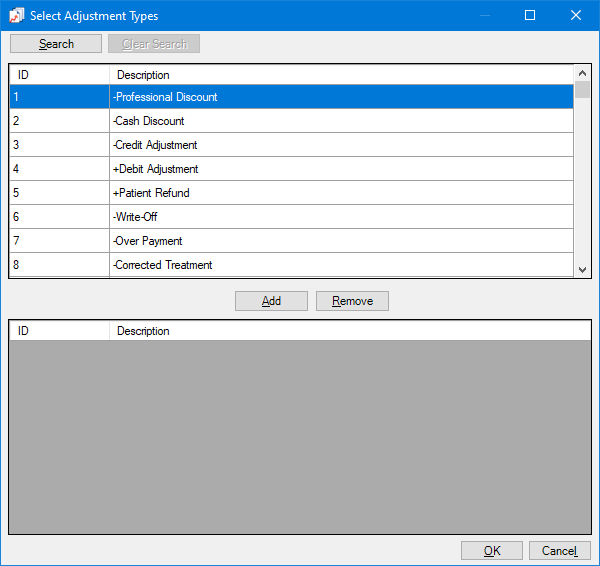600x566 pixels.
Task: Select the Professional Discount row
Action: [165, 97]
